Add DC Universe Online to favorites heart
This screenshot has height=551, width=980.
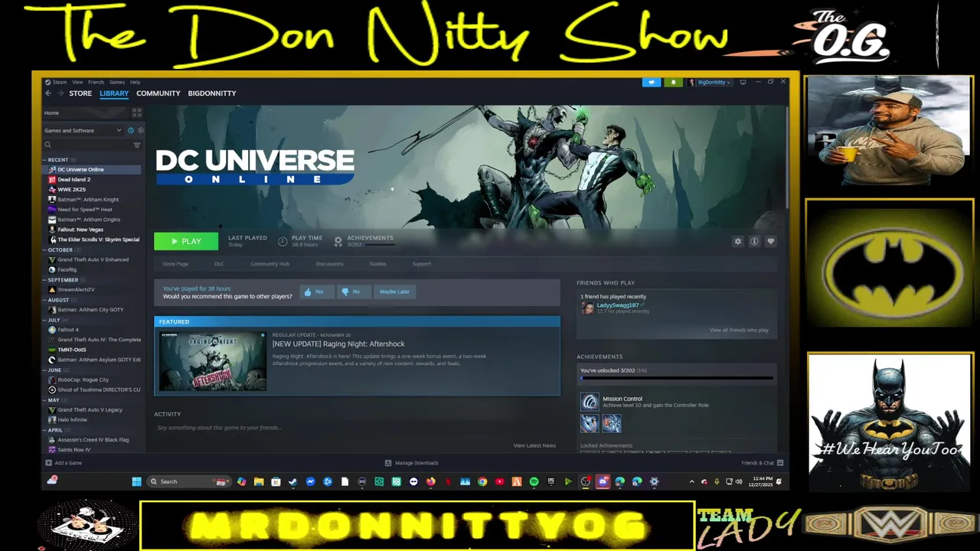click(x=770, y=241)
